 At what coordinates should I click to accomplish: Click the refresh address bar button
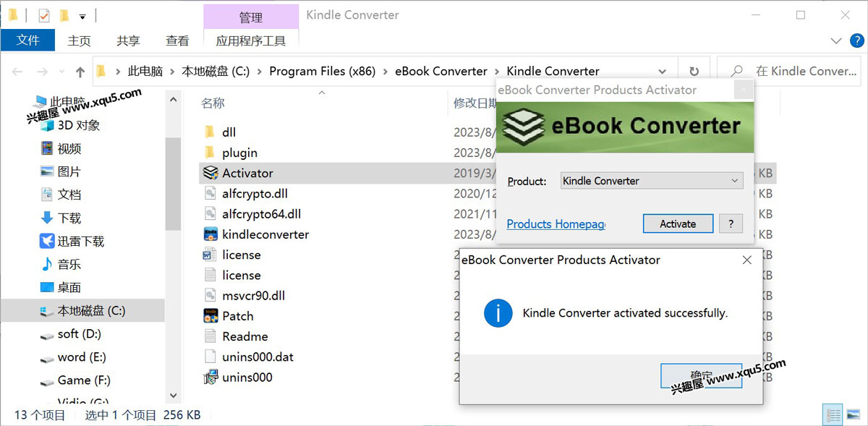[x=694, y=72]
